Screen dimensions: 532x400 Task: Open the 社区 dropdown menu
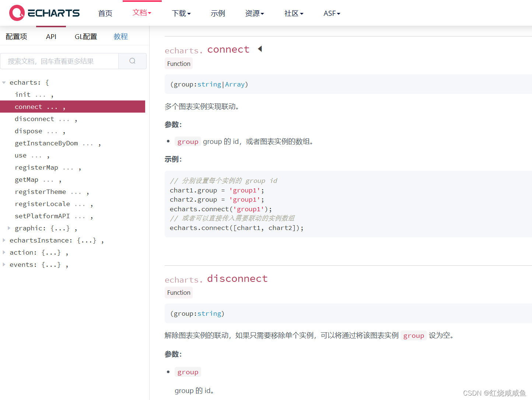coord(294,13)
